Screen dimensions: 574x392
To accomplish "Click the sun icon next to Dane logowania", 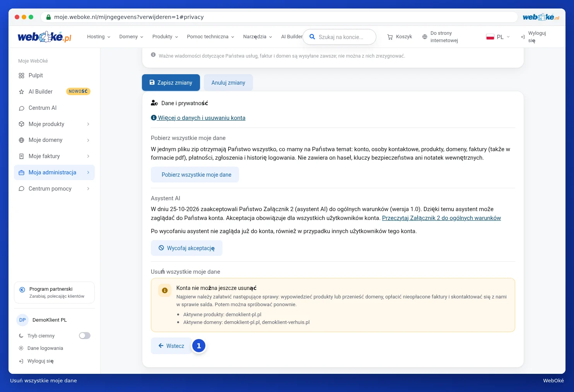I will click(21, 348).
